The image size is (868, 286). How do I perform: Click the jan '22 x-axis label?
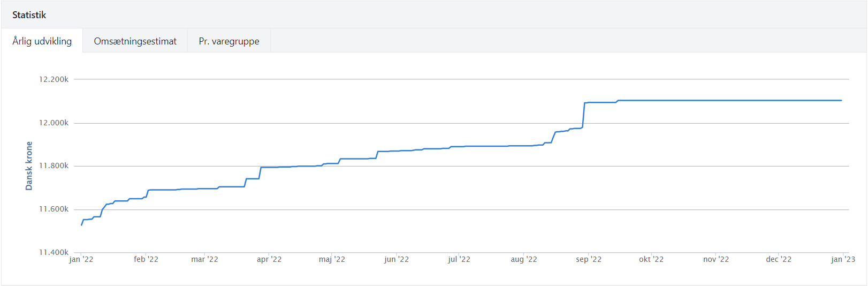(81, 259)
